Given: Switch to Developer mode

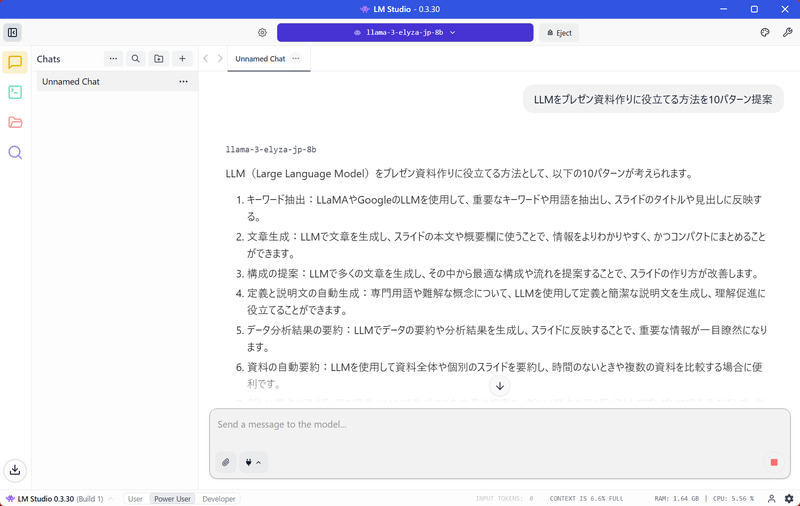Looking at the screenshot, I should click(x=219, y=499).
